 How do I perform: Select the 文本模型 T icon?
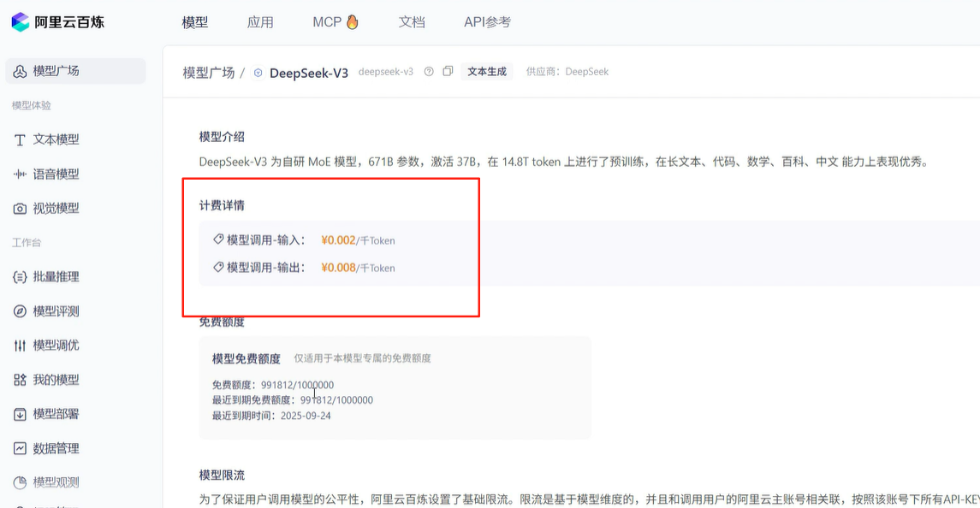20,140
